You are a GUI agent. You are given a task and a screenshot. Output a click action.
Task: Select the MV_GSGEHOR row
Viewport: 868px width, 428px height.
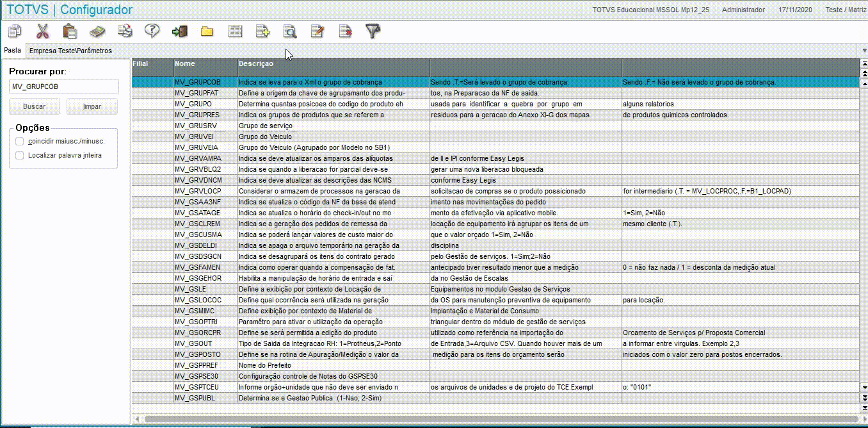click(495, 278)
